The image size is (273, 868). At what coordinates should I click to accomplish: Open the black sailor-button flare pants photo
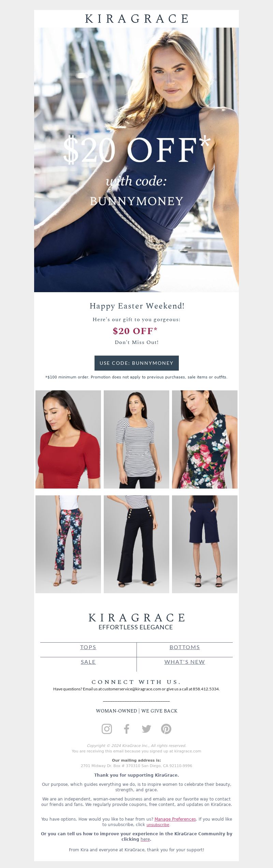pos(136,544)
